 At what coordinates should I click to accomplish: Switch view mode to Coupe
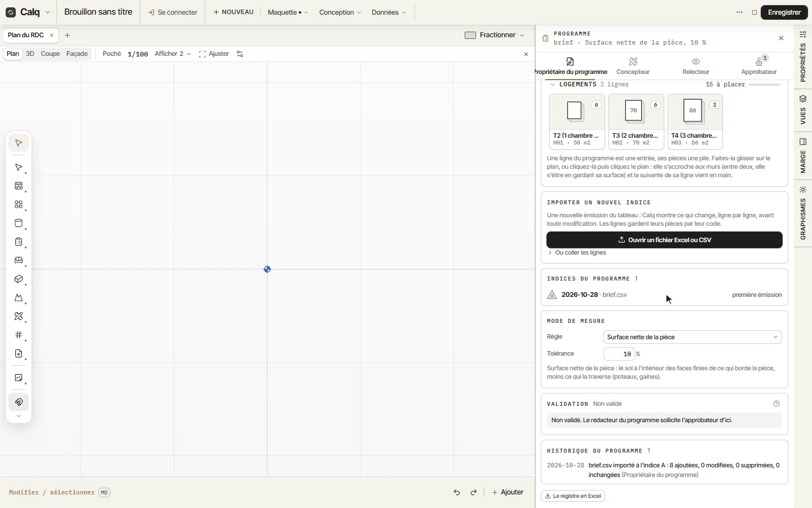pos(50,54)
